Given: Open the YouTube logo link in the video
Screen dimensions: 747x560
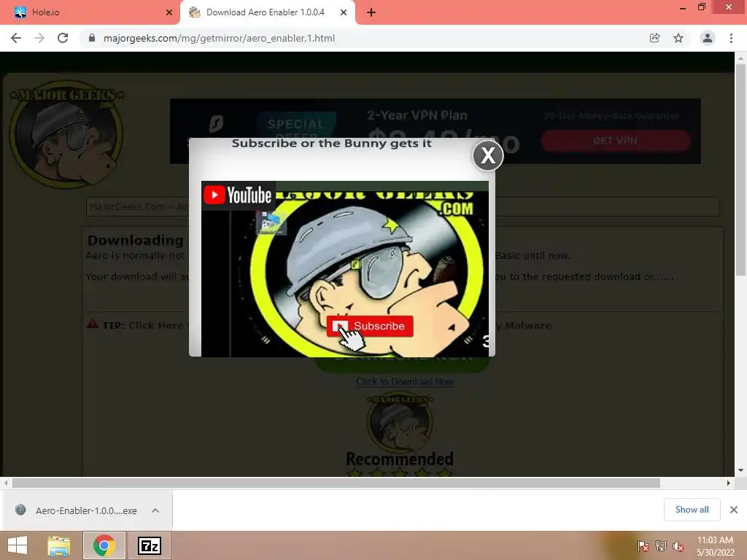Looking at the screenshot, I should pos(238,195).
